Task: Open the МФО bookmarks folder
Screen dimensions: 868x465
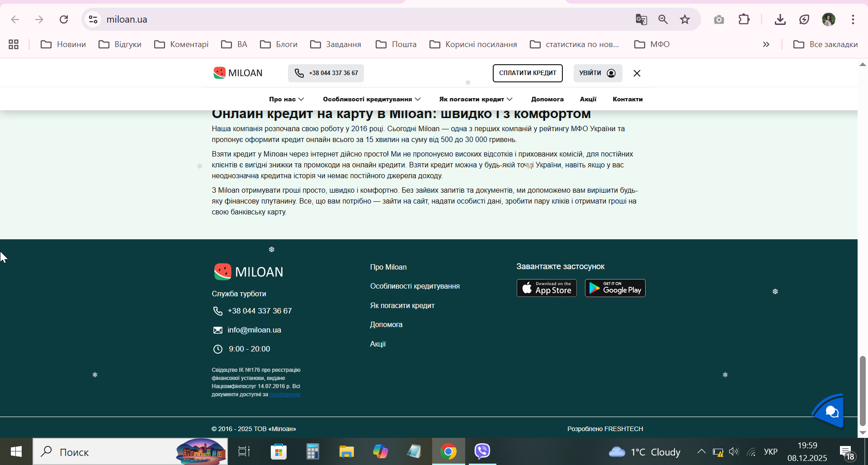Action: click(x=652, y=44)
